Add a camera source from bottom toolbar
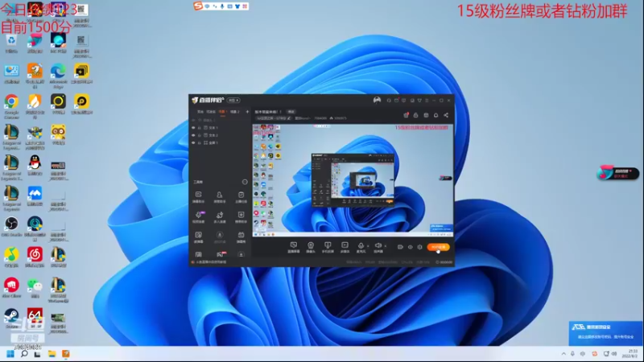Screen dimensions: 644x362 311,247
